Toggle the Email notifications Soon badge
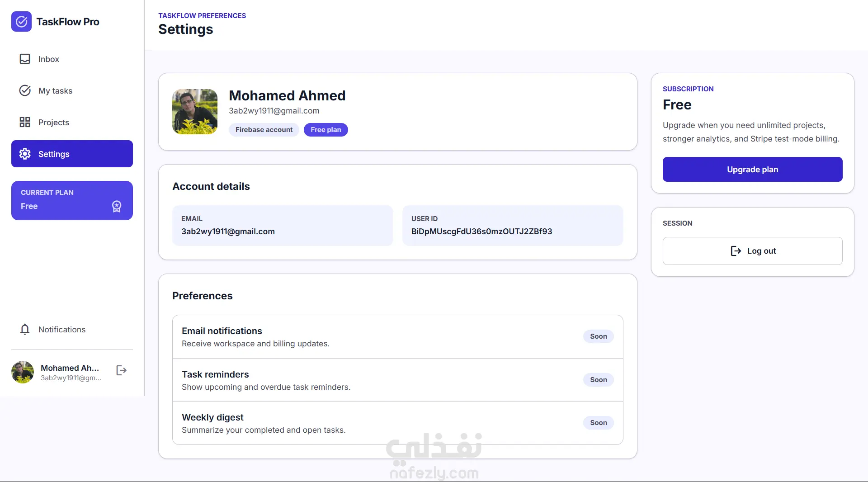Screen dimensions: 868x482 [598, 336]
